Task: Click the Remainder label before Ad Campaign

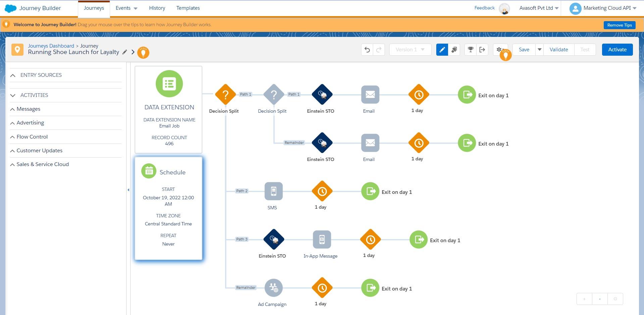Action: coord(246,287)
